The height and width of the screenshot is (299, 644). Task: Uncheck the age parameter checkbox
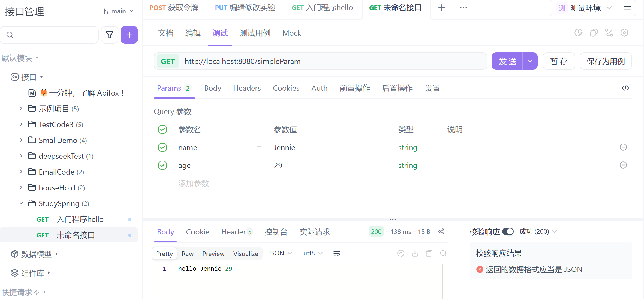click(x=162, y=165)
